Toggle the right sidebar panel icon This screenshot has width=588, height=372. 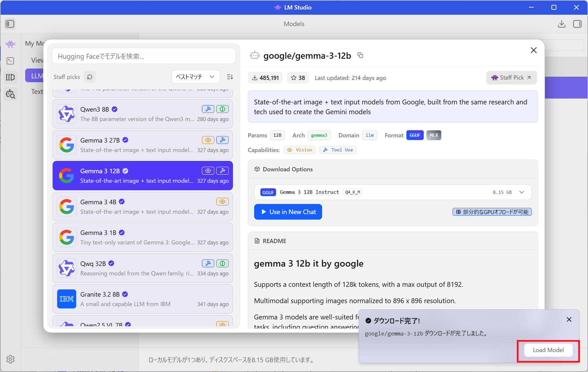(x=577, y=24)
